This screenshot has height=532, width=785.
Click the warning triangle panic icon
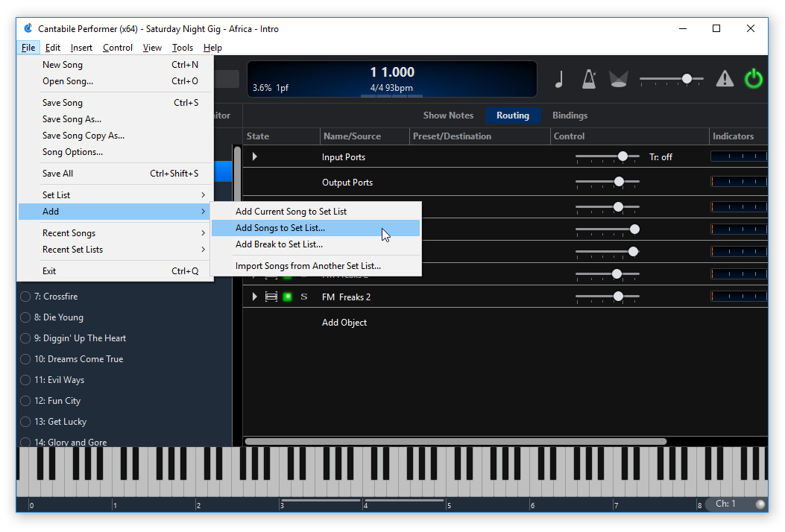(725, 79)
